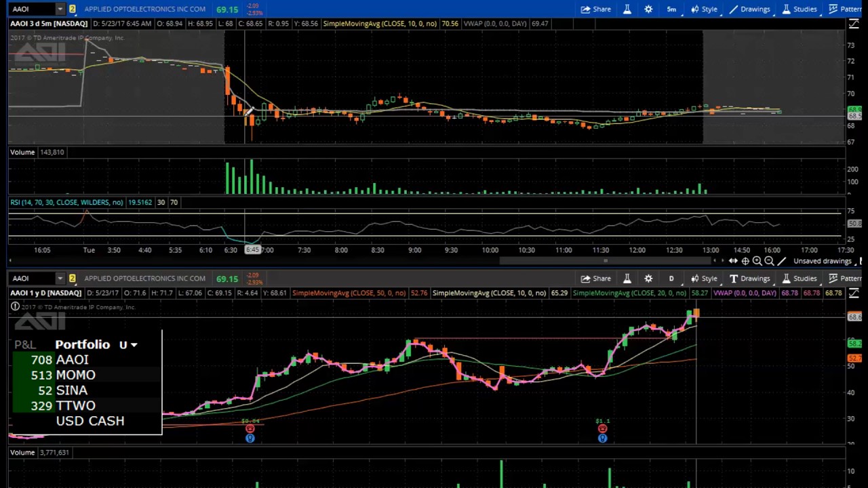Viewport: 868px width, 488px height.
Task: Select the USD CASH row in portfolio
Action: click(x=87, y=421)
